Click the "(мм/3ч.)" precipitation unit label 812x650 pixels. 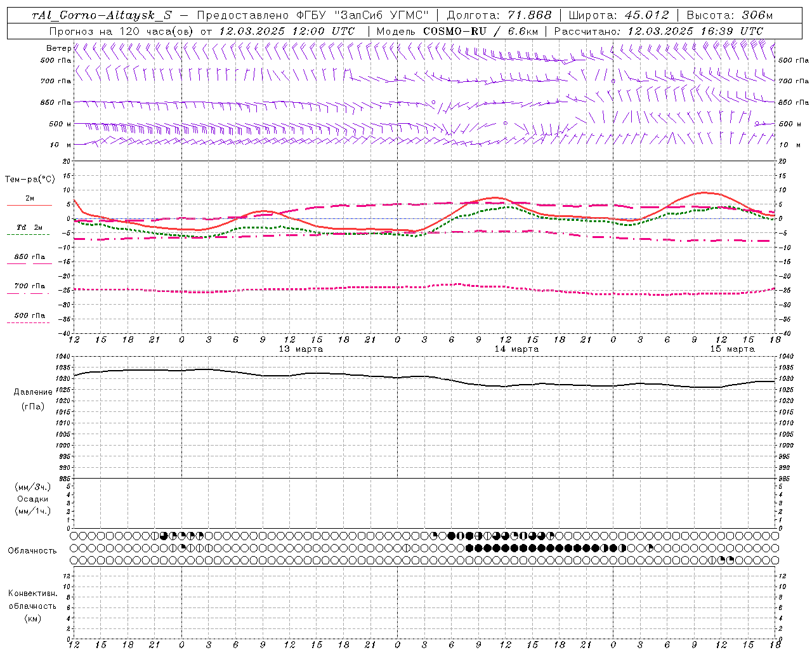33,487
